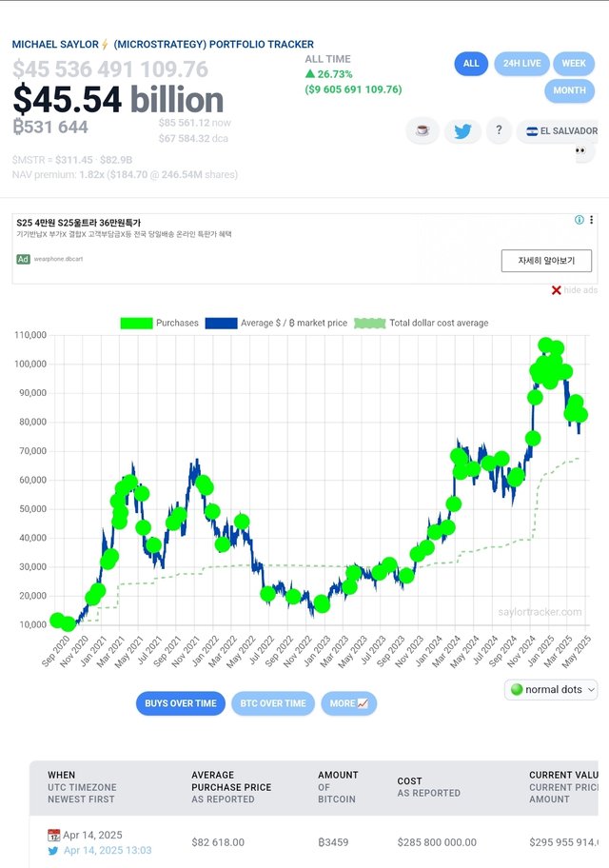609x868 pixels.
Task: Toggle Total dollar cost average legend
Action: click(x=422, y=323)
